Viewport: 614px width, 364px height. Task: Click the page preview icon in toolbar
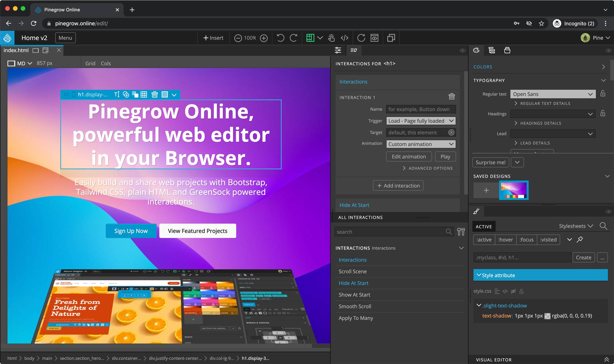(374, 38)
